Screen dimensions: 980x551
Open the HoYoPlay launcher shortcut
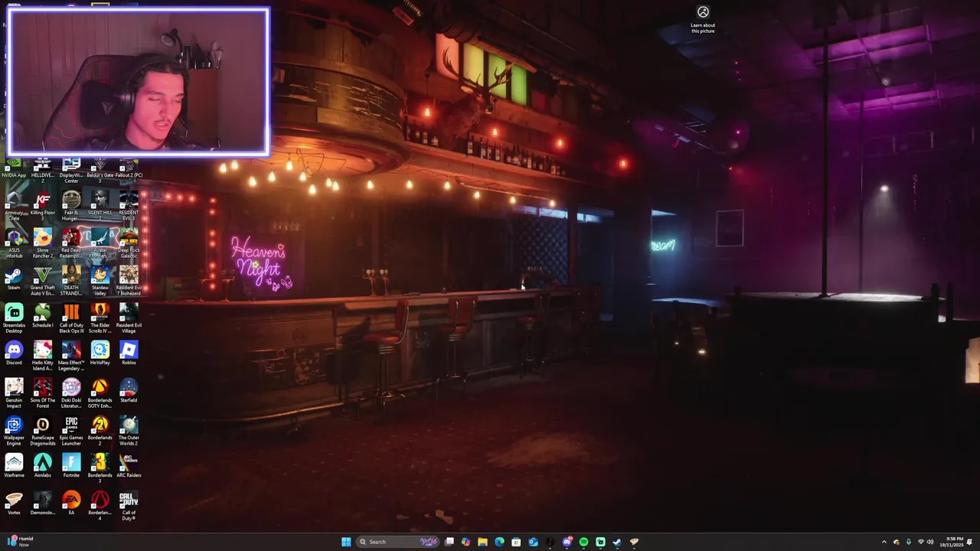pos(100,354)
